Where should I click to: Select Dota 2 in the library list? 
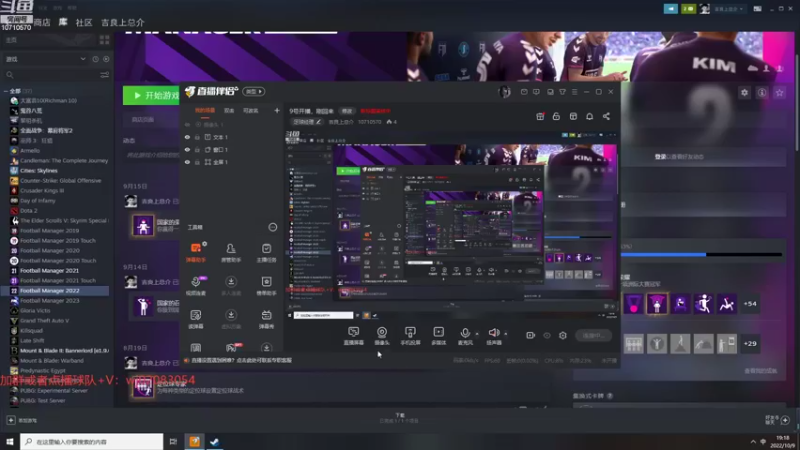(29, 211)
